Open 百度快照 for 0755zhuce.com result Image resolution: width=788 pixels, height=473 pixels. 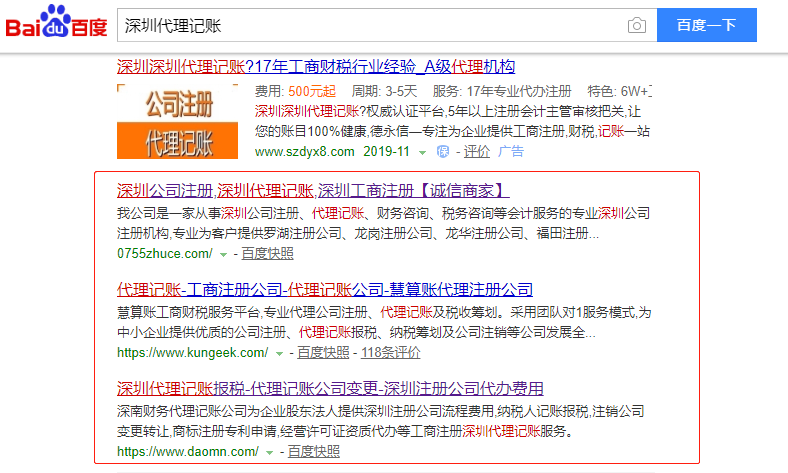point(267,253)
